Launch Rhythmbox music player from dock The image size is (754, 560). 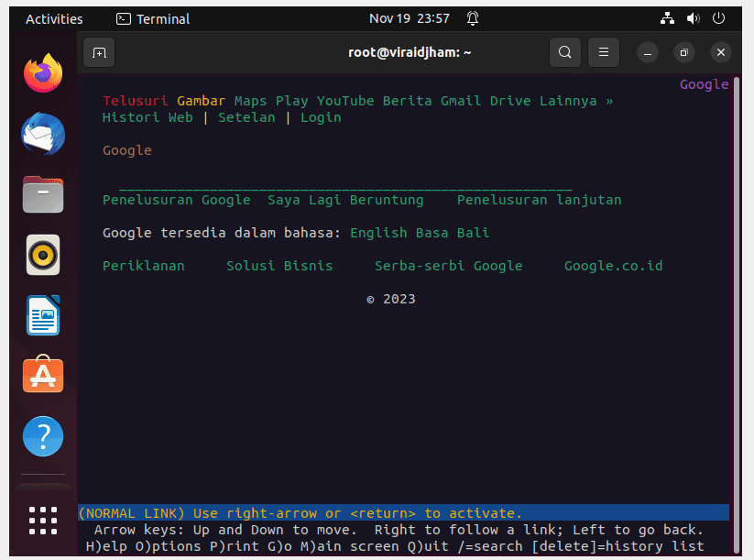click(43, 255)
